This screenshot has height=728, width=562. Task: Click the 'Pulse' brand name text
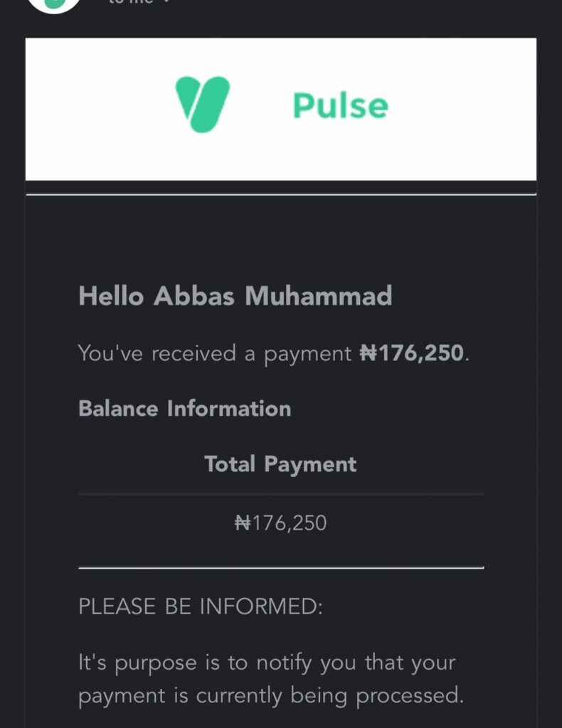[x=341, y=106]
